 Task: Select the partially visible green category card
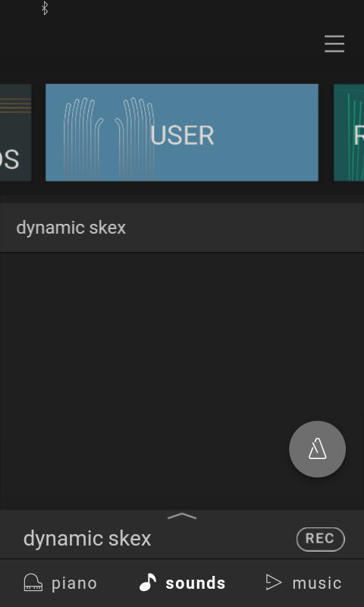point(349,132)
